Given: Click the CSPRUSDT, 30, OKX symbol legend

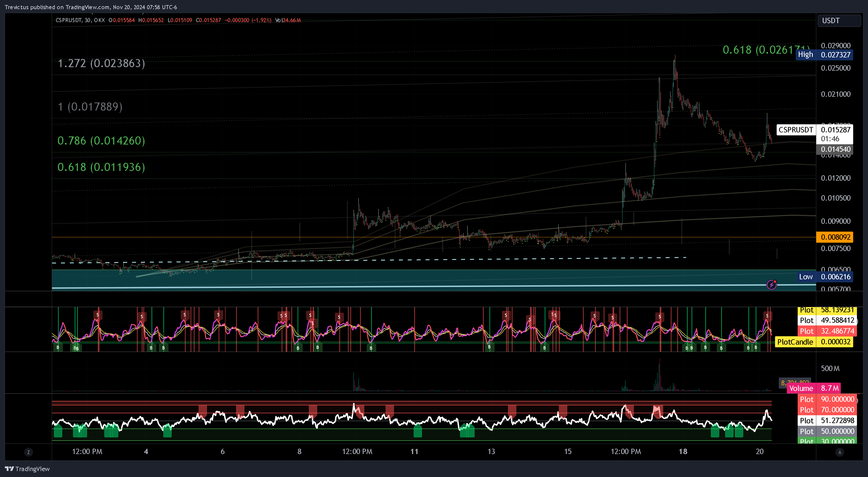Looking at the screenshot, I should (x=80, y=20).
